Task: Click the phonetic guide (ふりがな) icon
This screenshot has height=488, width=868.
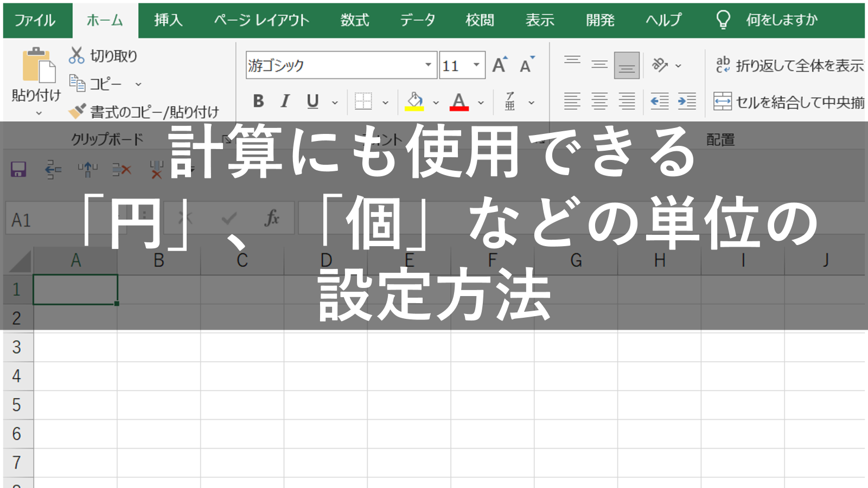Action: pyautogui.click(x=510, y=101)
